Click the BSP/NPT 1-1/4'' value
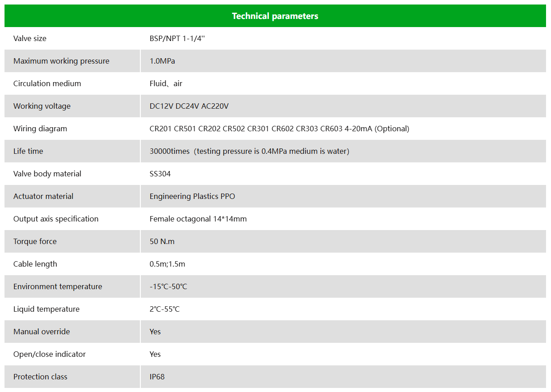 (x=177, y=38)
